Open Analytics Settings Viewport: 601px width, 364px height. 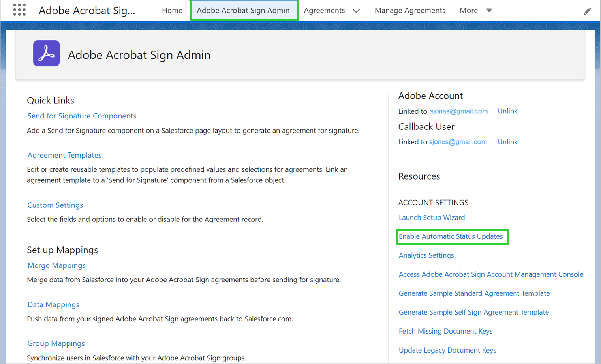(x=426, y=255)
